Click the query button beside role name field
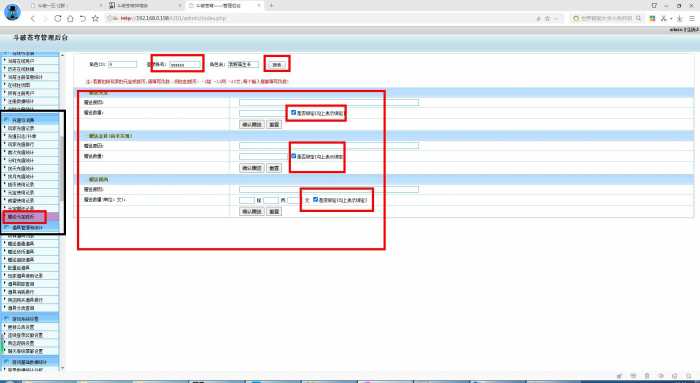The height and width of the screenshot is (383, 700). [x=277, y=65]
